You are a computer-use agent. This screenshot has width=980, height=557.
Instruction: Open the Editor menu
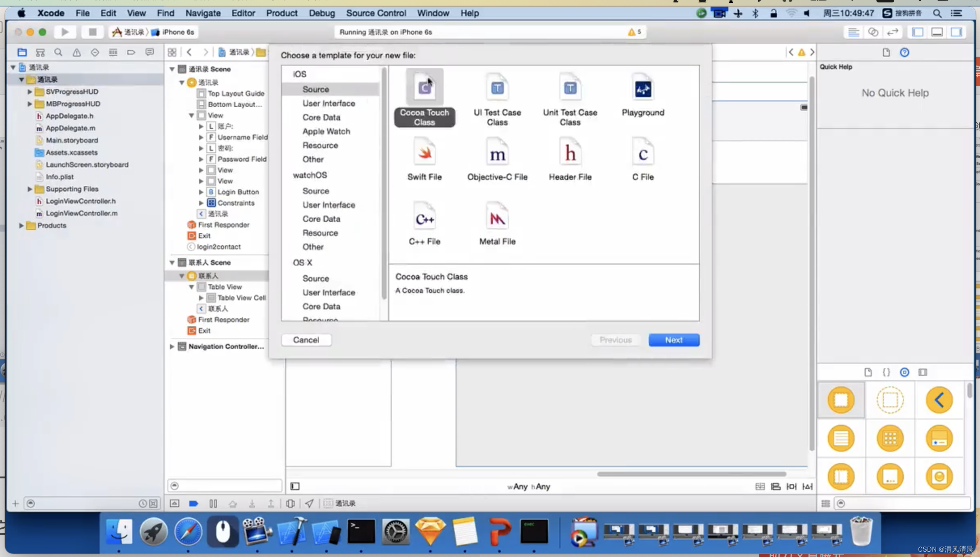coord(243,13)
